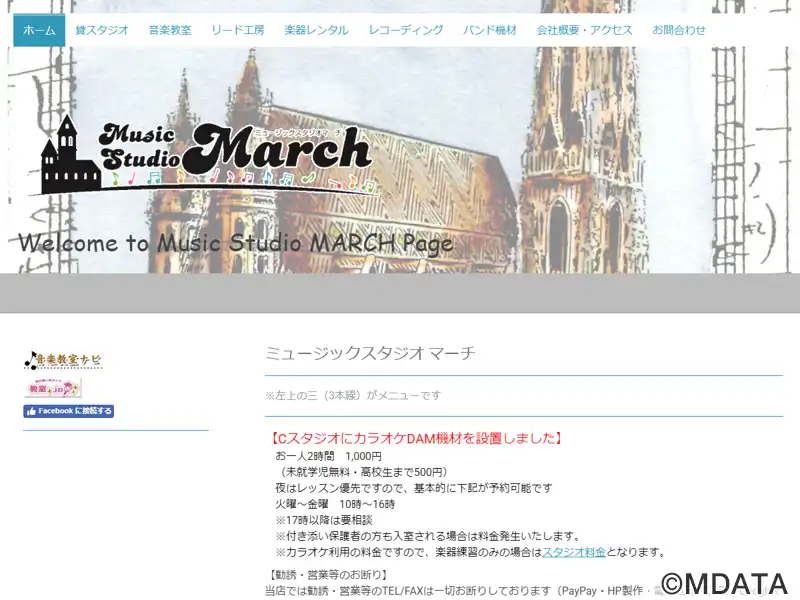Select リード工房 in the navigation

pyautogui.click(x=238, y=30)
